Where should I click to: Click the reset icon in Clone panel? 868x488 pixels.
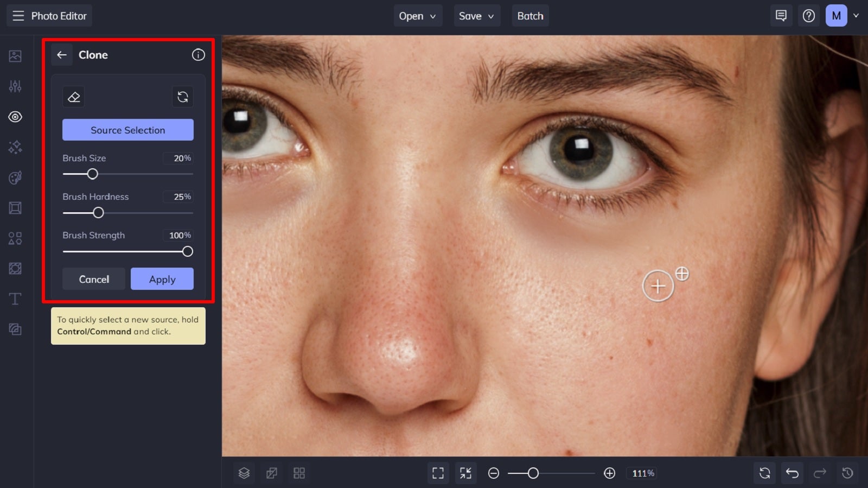pos(183,97)
